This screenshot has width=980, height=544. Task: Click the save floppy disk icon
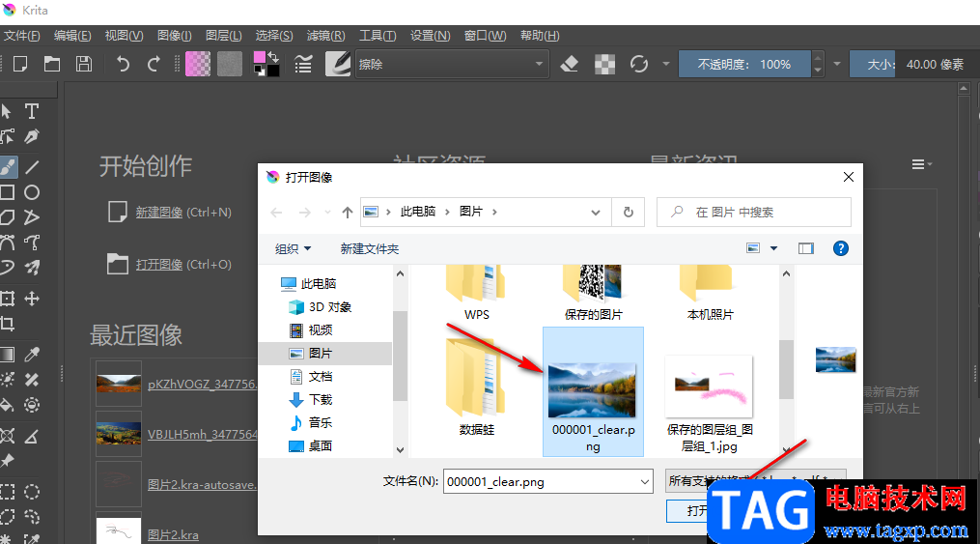click(84, 64)
